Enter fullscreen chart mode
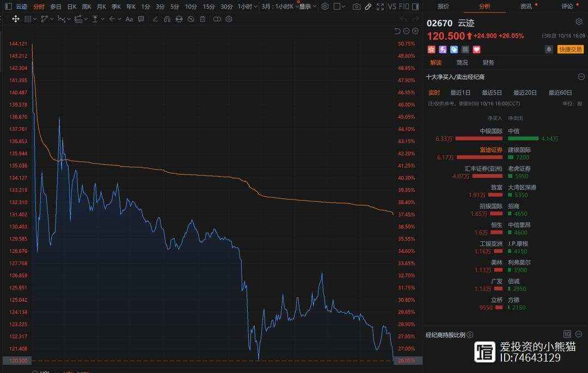 pyautogui.click(x=381, y=6)
